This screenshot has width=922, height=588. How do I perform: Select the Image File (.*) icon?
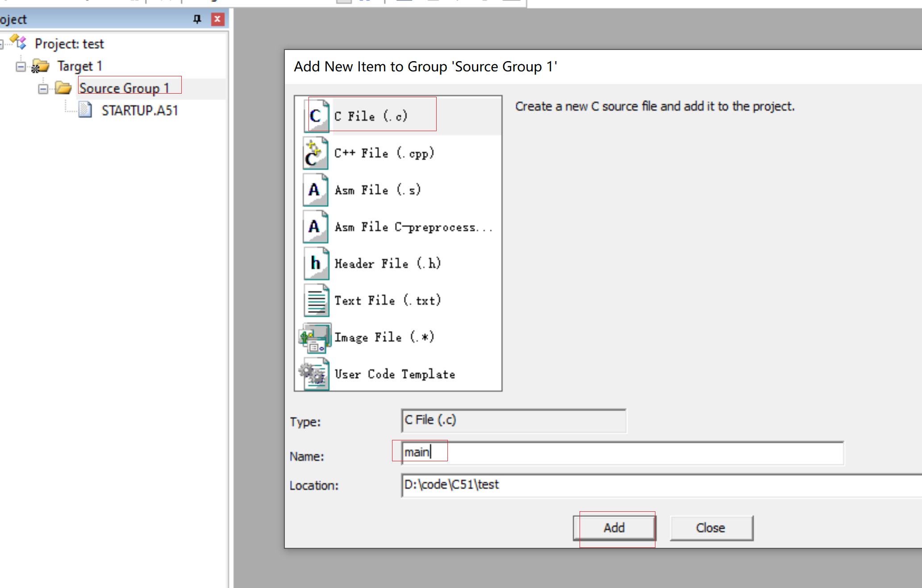coord(315,338)
